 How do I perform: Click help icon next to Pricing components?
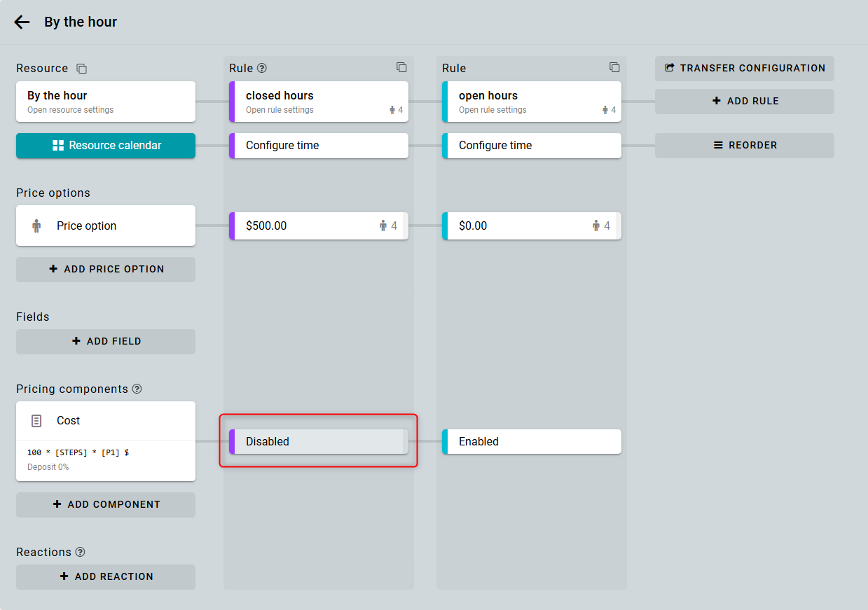pos(137,389)
